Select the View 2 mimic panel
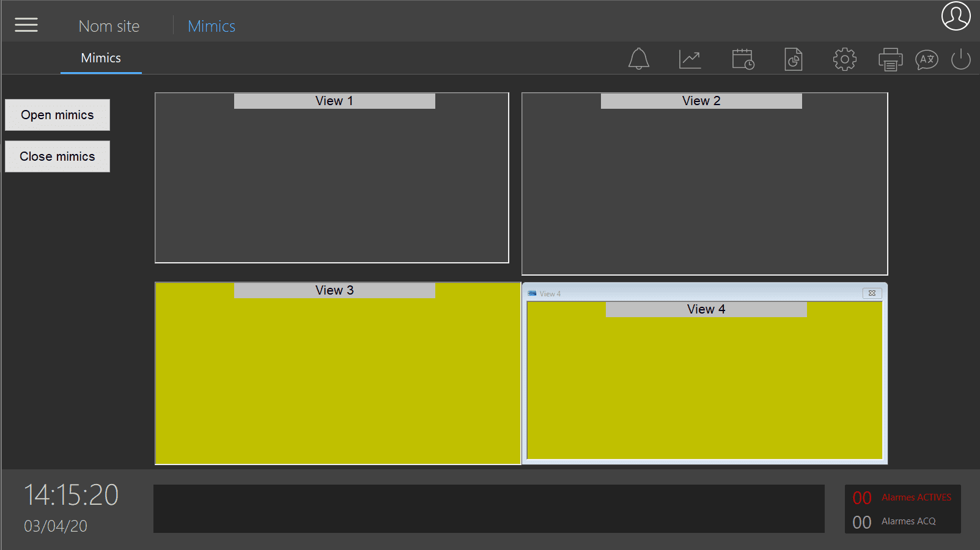 coord(704,189)
